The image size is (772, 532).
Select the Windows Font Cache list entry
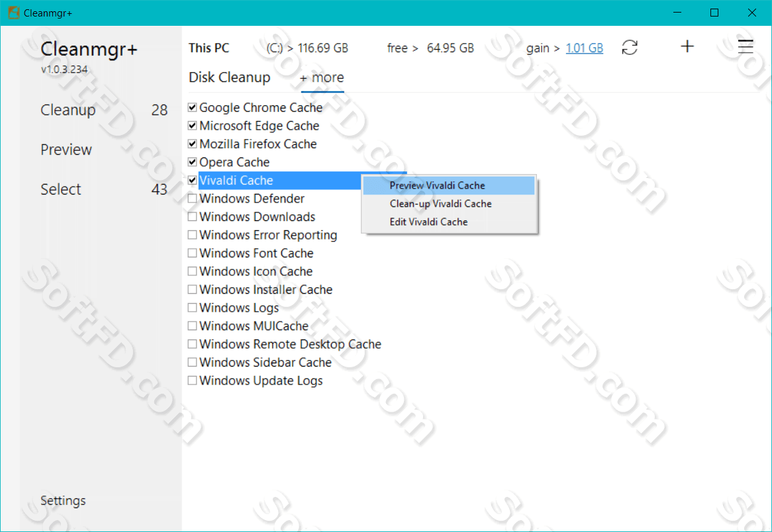[x=256, y=253]
